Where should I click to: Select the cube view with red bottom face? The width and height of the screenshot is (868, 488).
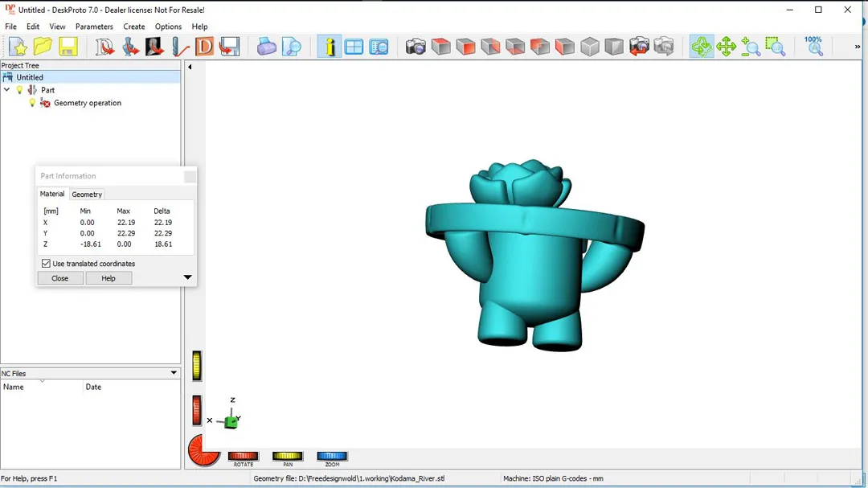515,47
